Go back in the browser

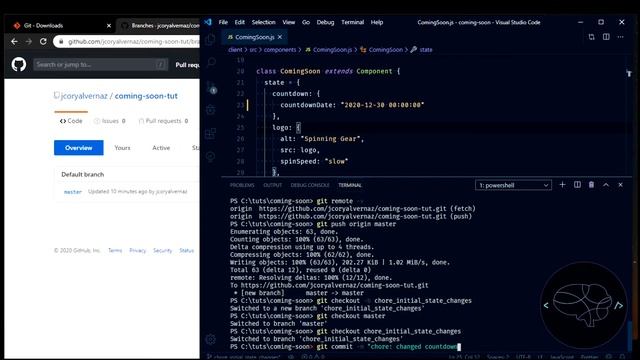click(x=14, y=42)
